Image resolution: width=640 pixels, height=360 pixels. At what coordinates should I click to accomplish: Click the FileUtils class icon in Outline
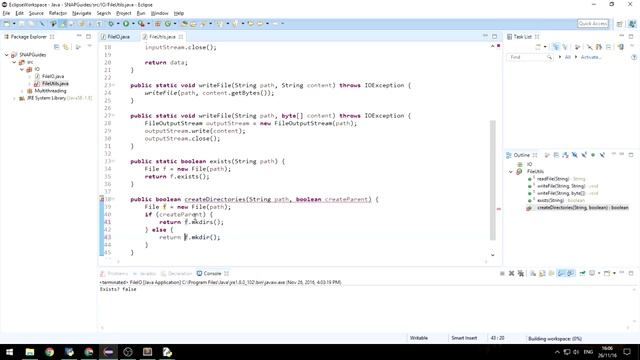(x=519, y=171)
